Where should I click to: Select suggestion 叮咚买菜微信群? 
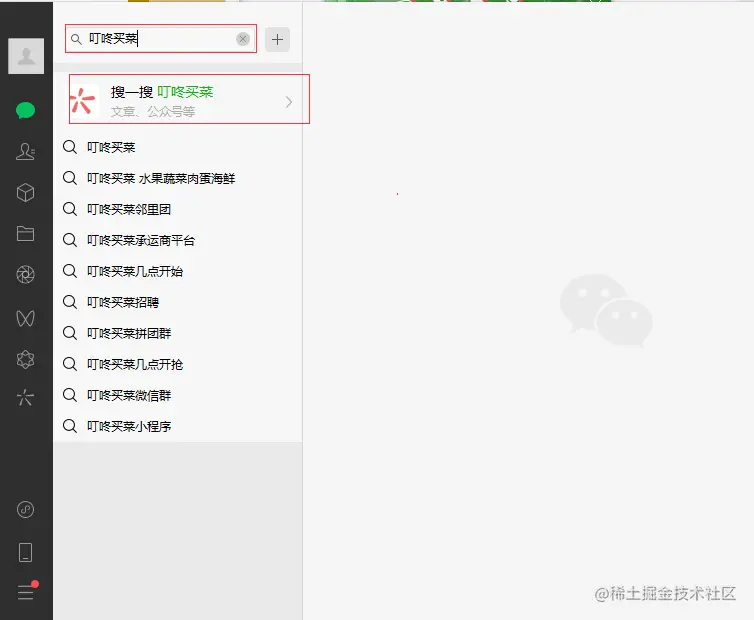[x=178, y=395]
